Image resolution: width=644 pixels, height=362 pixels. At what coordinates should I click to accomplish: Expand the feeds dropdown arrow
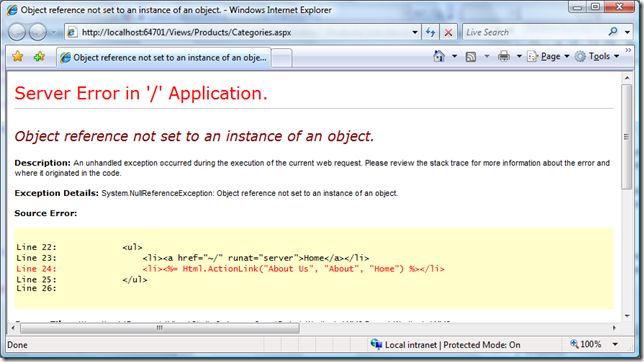pos(487,56)
